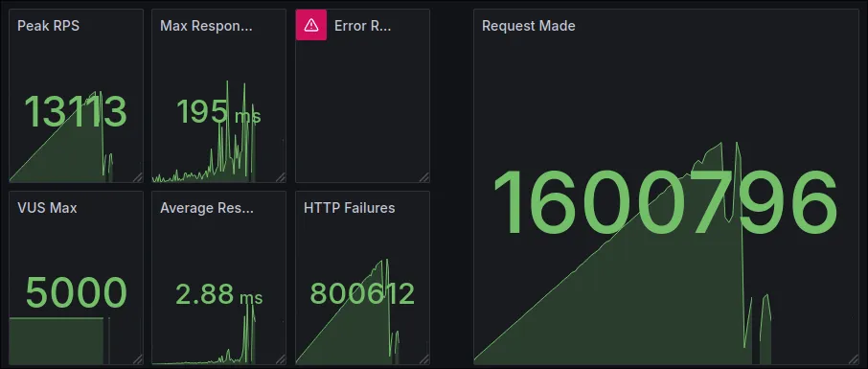
Task: Open the Peak RPS panel title menu
Action: pos(48,26)
